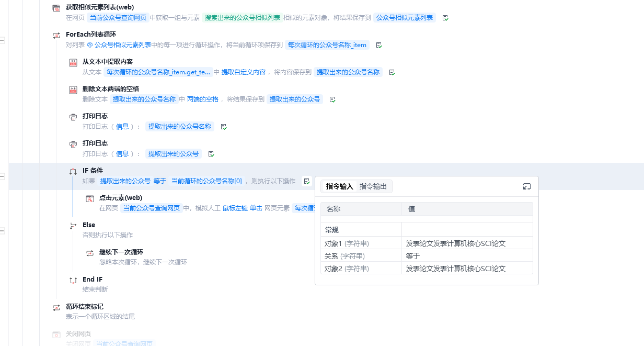The width and height of the screenshot is (644, 346).
Task: Expand the instruction details popup window icon
Action: (527, 186)
